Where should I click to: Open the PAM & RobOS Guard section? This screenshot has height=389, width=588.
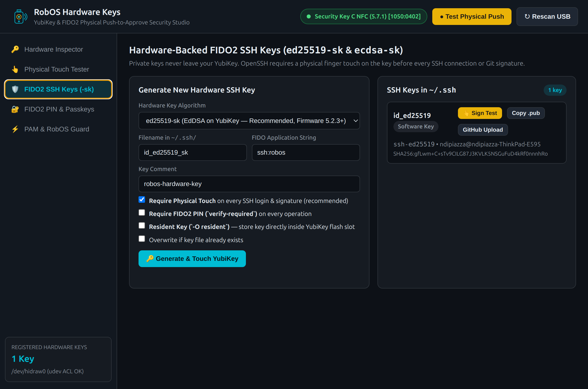click(x=58, y=129)
